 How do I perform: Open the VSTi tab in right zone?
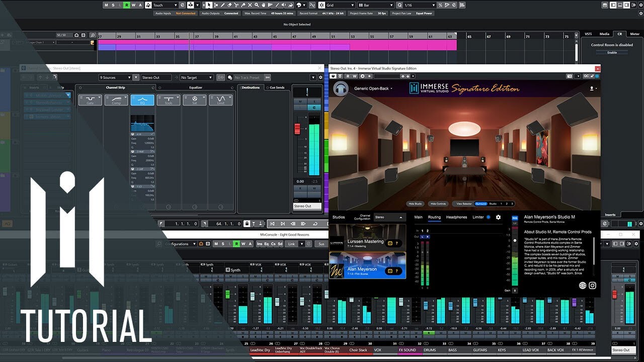pyautogui.click(x=588, y=34)
